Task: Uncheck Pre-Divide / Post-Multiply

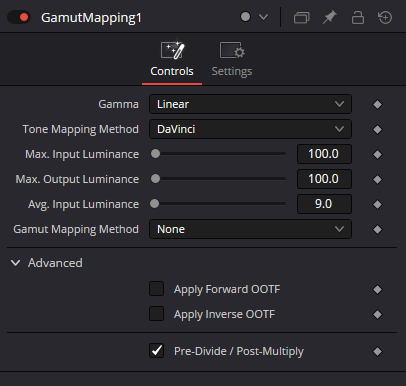Action: coord(156,351)
